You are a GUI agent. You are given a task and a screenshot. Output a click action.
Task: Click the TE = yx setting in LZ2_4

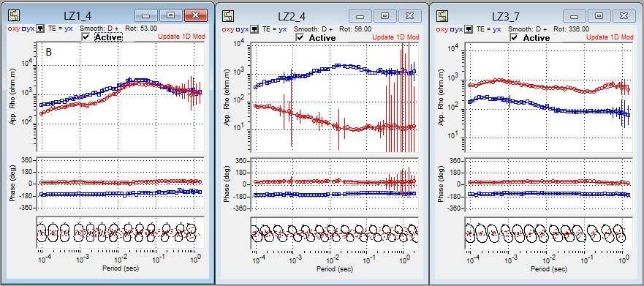click(274, 29)
